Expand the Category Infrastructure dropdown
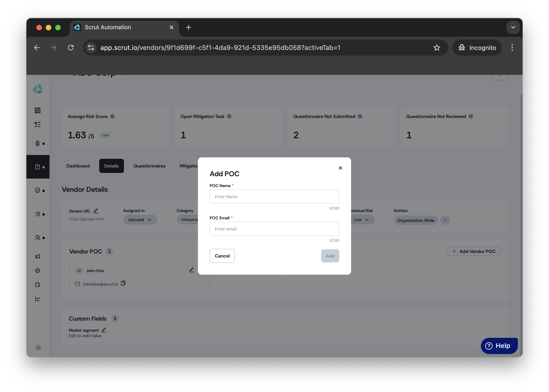The image size is (549, 392). [x=188, y=220]
